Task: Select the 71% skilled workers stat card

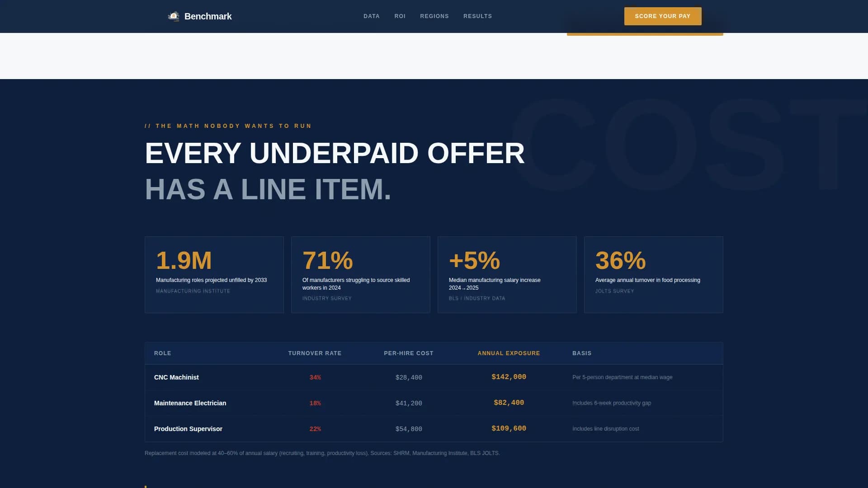Action: point(361,275)
